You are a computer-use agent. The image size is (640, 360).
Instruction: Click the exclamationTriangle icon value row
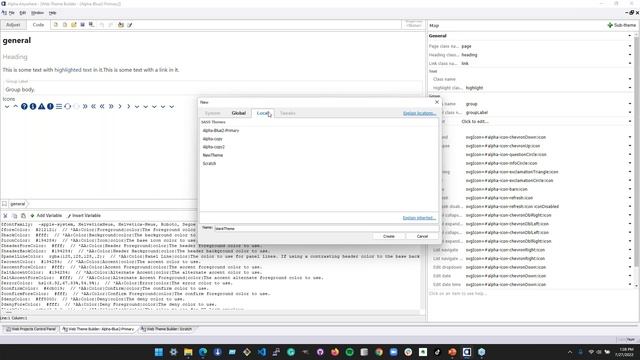(512, 172)
